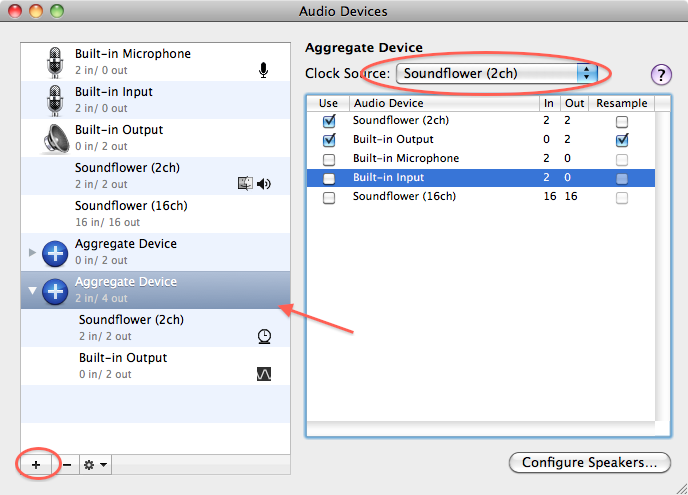Click the Out column header

point(574,104)
